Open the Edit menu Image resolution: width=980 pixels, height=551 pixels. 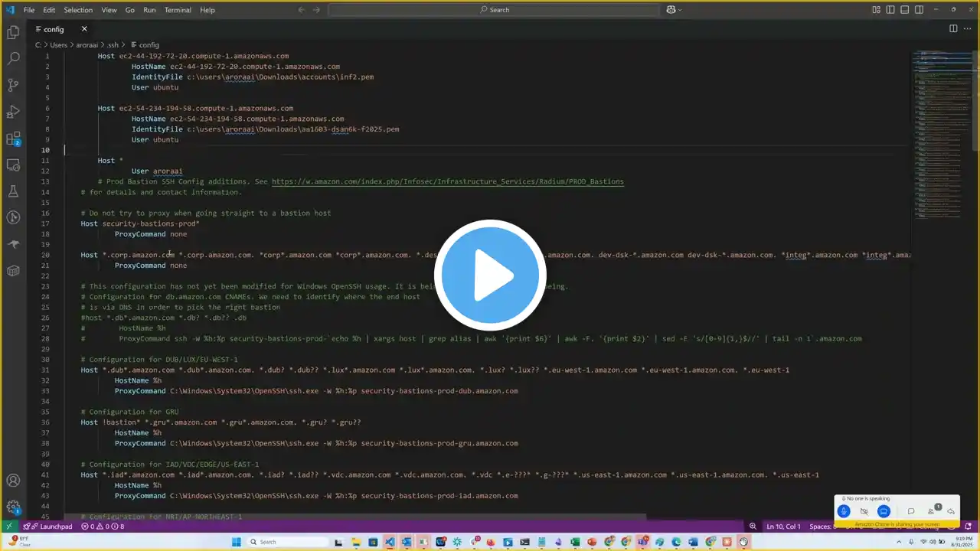[x=49, y=10]
